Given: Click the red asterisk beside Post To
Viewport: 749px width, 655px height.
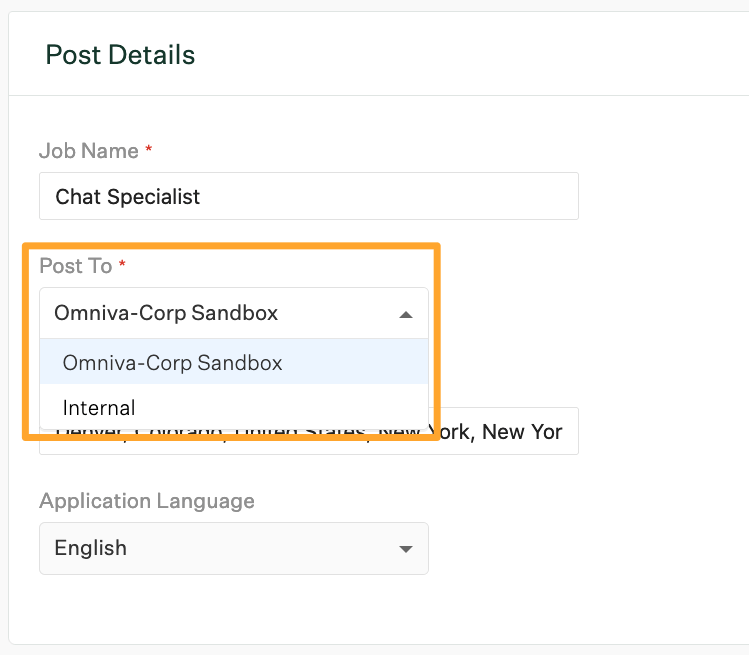Looking at the screenshot, I should point(123,266).
